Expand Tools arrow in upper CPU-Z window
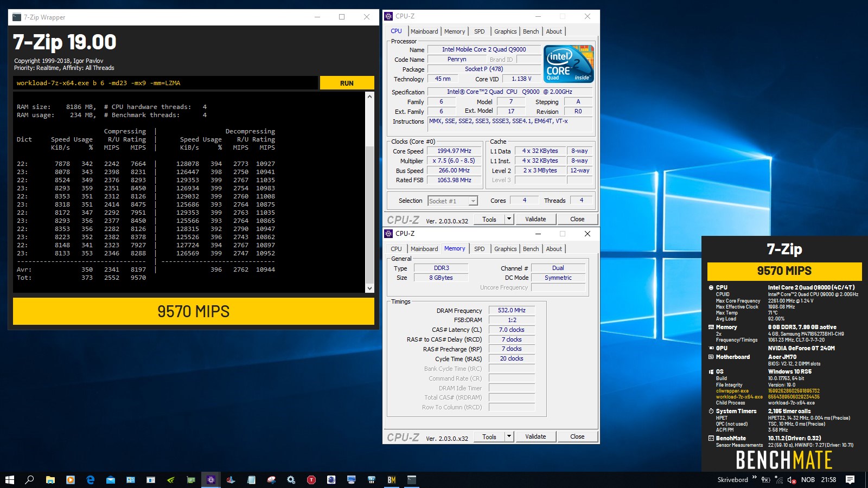 pyautogui.click(x=509, y=219)
